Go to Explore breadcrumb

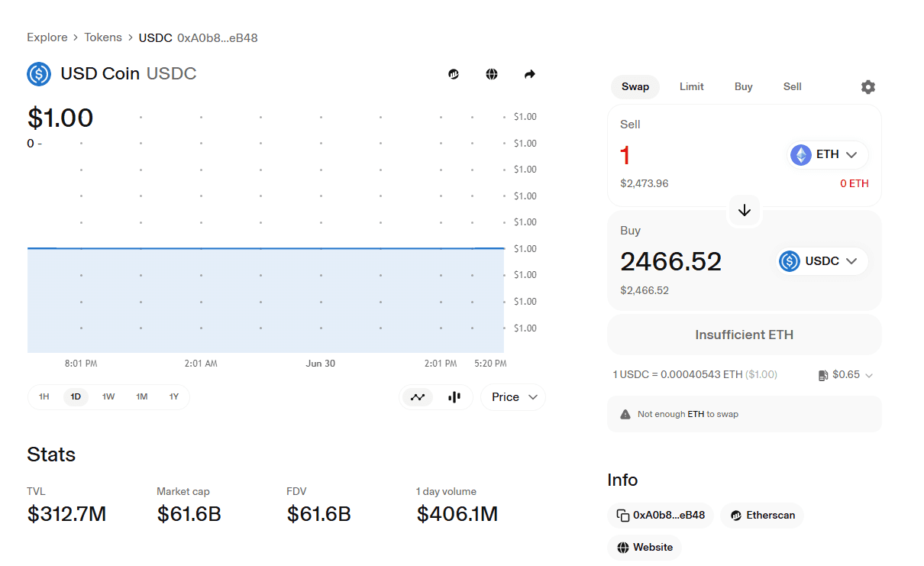tap(47, 37)
